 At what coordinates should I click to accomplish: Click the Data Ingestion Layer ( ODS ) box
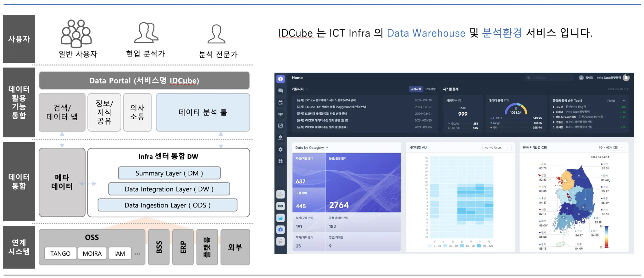tap(168, 205)
